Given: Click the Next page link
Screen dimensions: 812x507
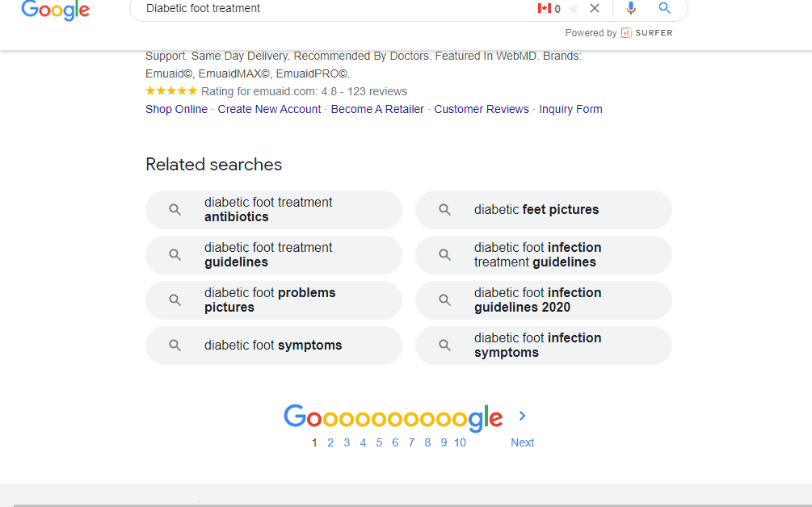Looking at the screenshot, I should click(x=522, y=443).
